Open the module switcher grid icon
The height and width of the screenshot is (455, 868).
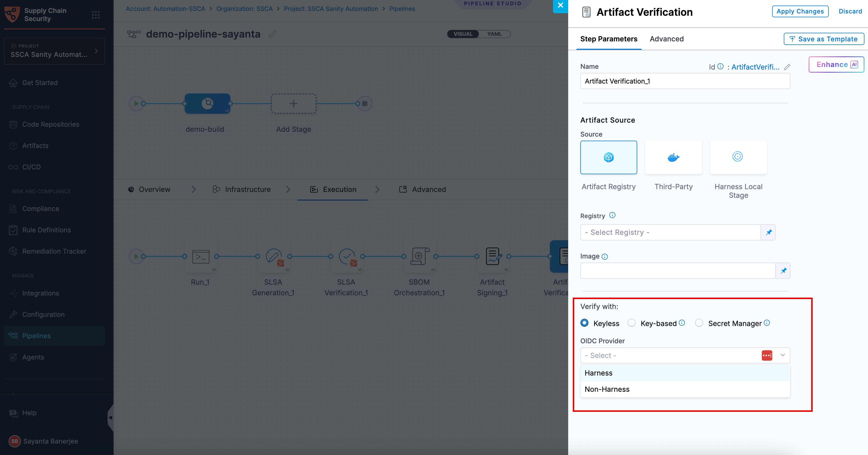click(x=96, y=15)
